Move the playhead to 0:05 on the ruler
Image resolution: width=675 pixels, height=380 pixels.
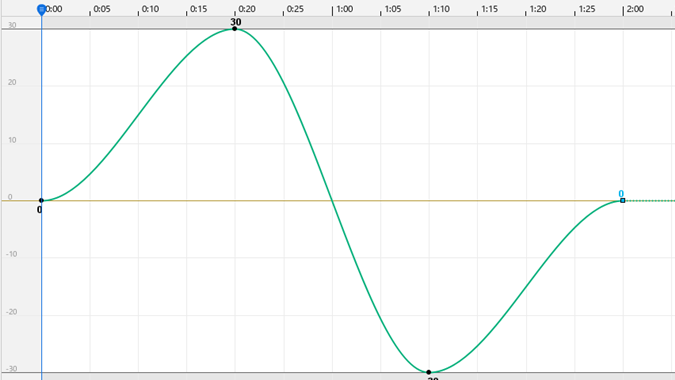(x=102, y=9)
